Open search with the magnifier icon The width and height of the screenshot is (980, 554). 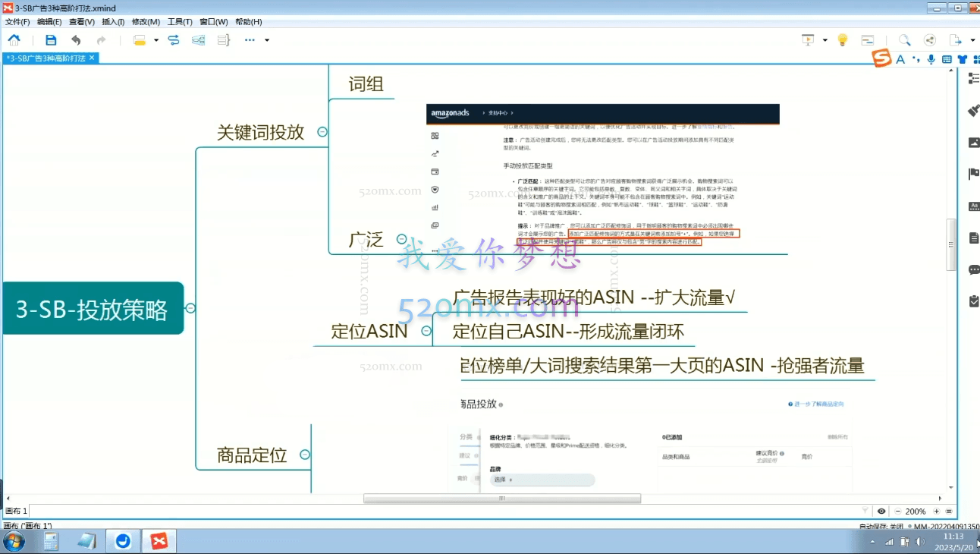tap(906, 39)
